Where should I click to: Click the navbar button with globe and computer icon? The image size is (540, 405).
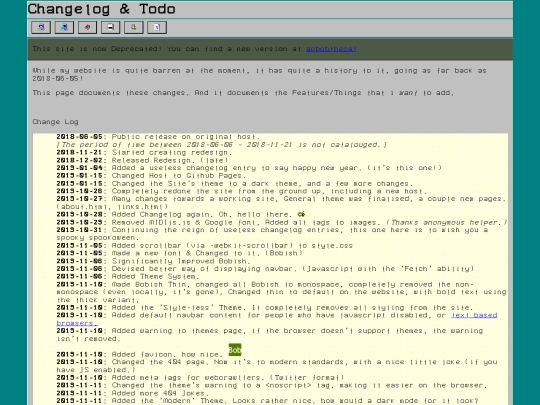(x=64, y=27)
